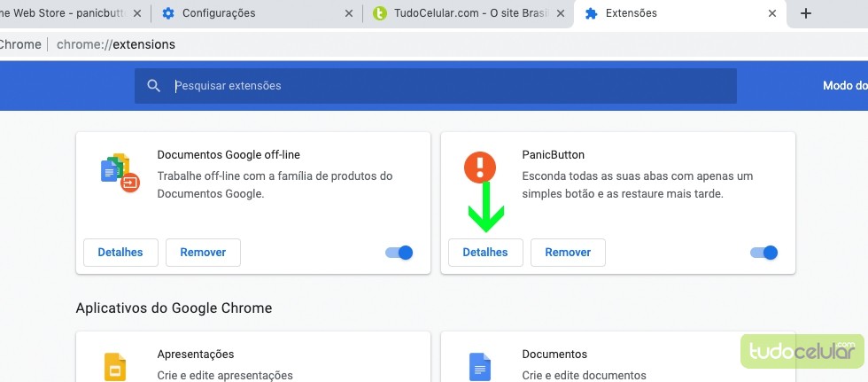
Task: Open a new tab with plus button
Action: click(806, 13)
